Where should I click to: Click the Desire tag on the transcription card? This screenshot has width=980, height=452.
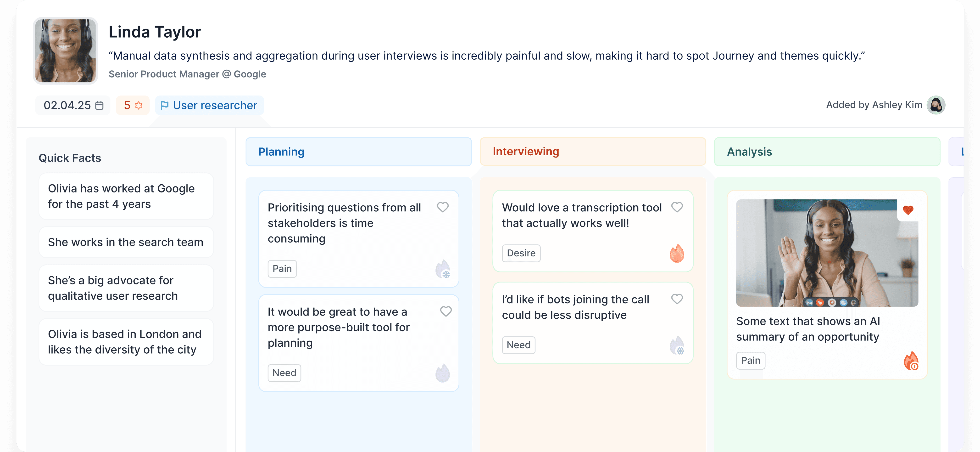pos(521,253)
